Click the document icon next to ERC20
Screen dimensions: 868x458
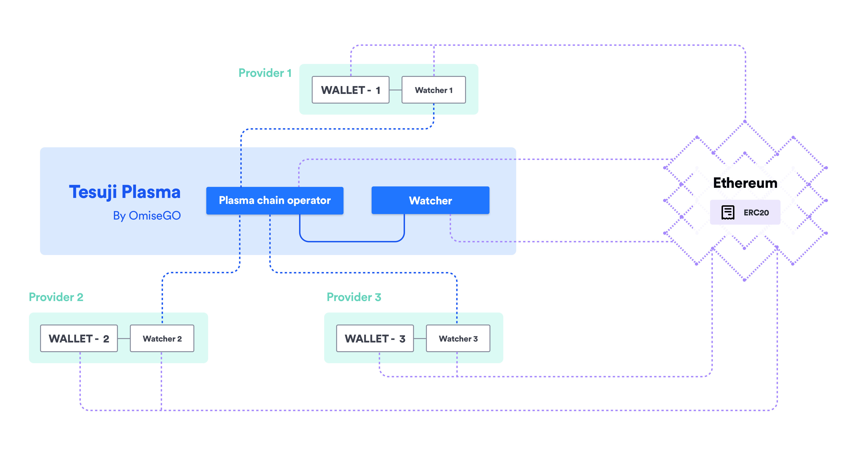[728, 212]
